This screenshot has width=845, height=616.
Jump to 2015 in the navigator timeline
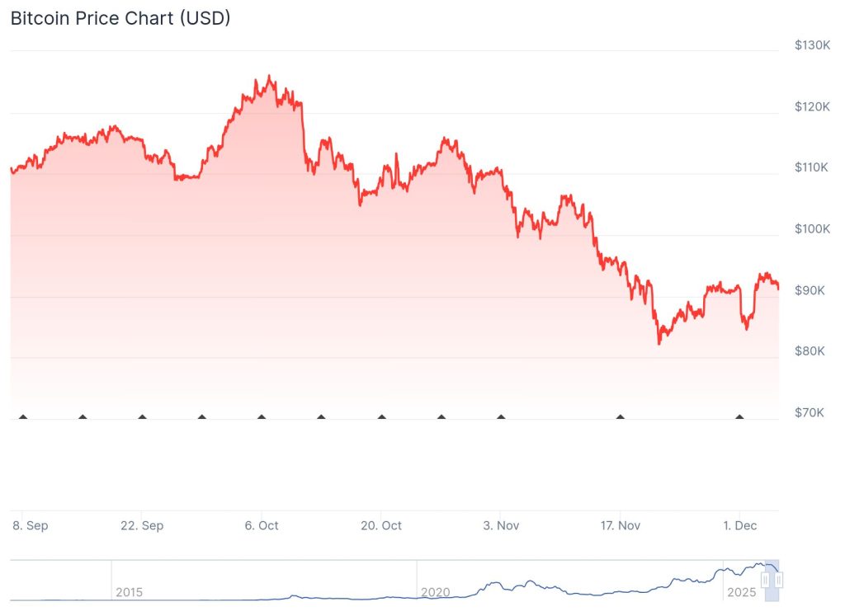click(x=129, y=592)
